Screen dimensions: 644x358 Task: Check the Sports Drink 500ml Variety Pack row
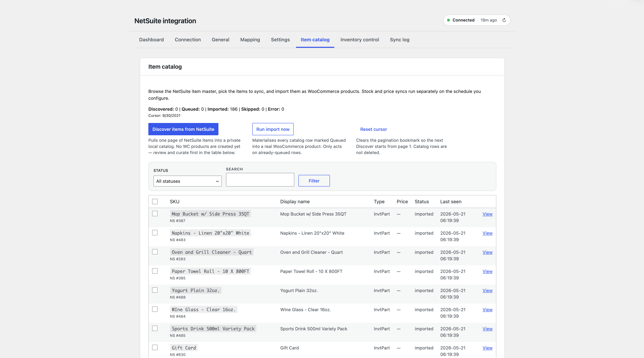(155, 328)
